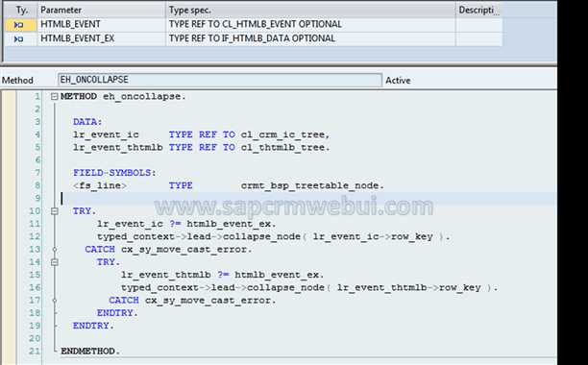Click htmlb_event_ex on line 11

coord(229,224)
